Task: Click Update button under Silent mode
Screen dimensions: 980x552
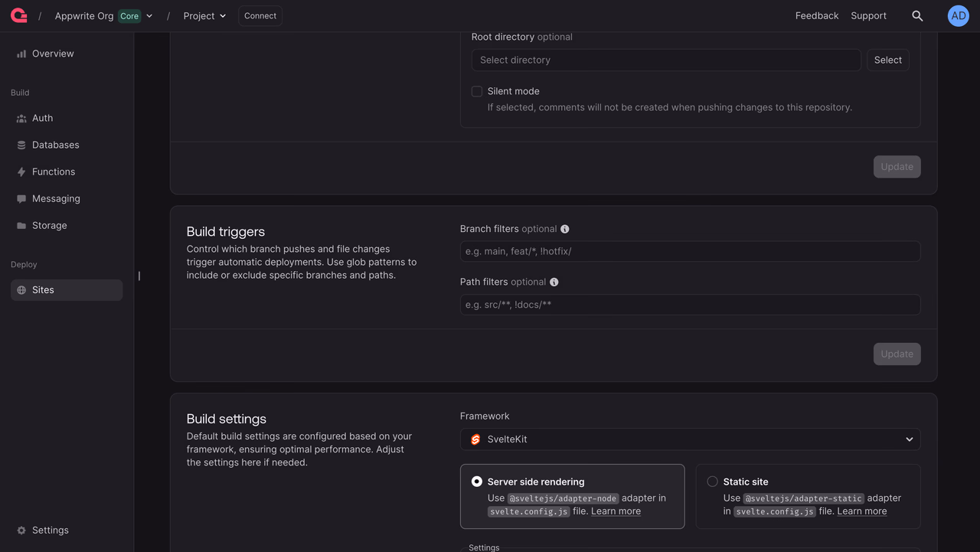Action: coord(897,167)
